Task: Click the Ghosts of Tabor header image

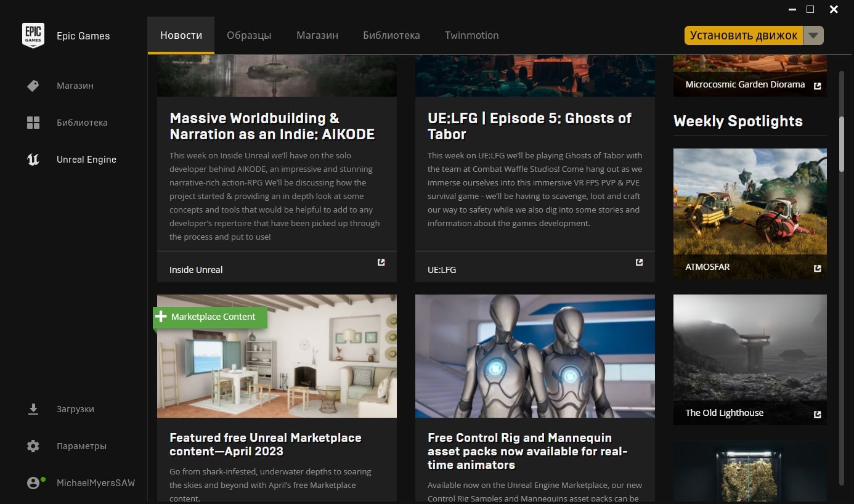Action: [535, 75]
